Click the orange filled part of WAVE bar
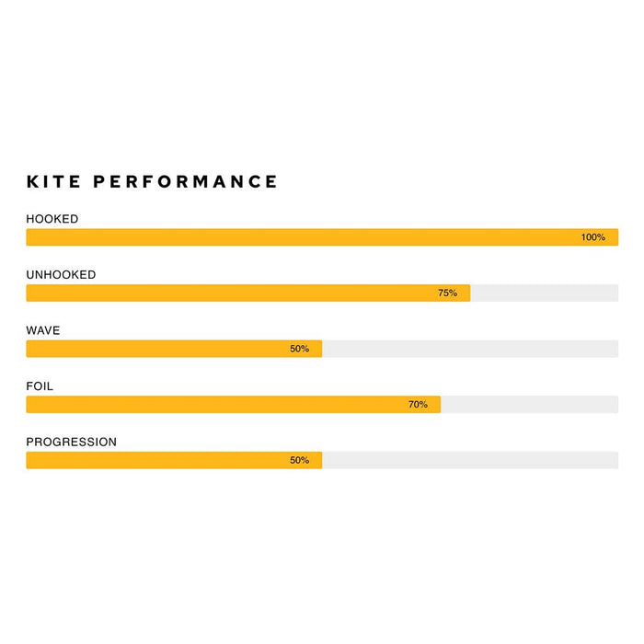This screenshot has width=644, height=644. click(x=156, y=349)
